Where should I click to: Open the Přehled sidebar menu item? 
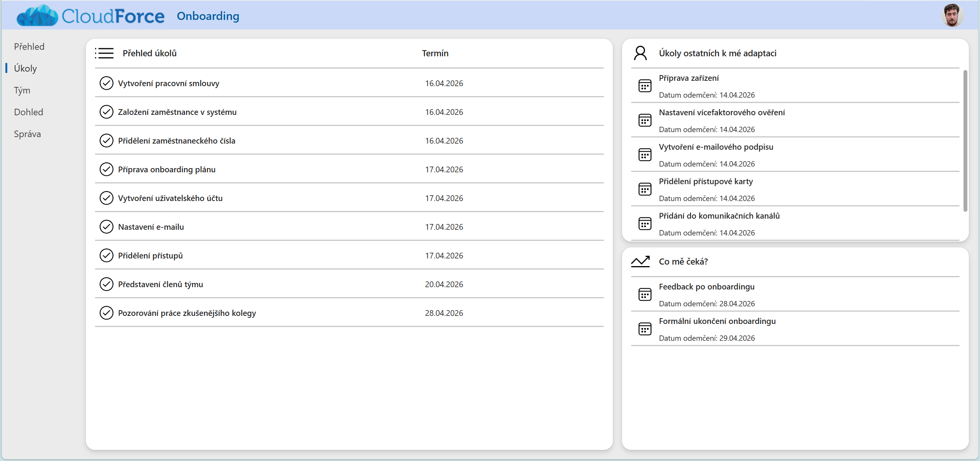(29, 47)
